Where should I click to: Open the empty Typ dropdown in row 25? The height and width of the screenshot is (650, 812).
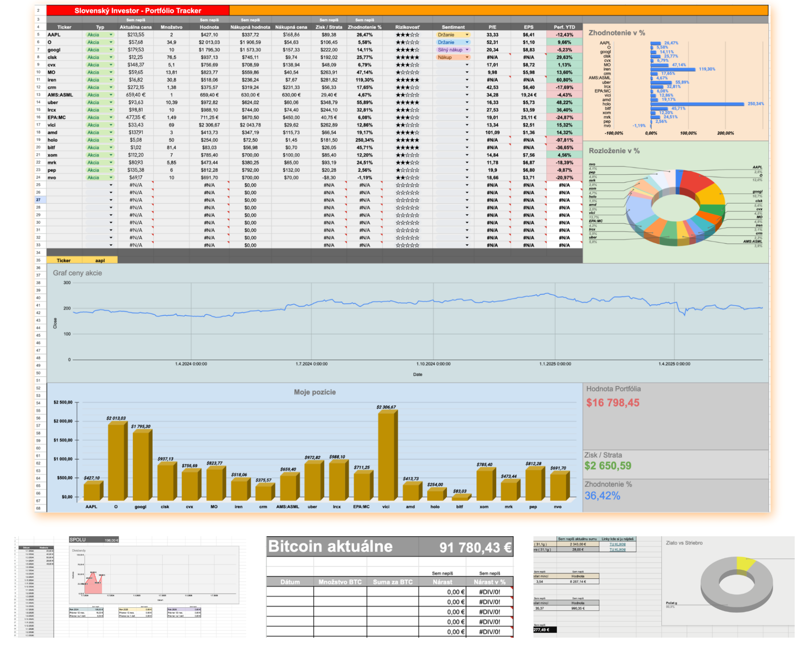coord(111,185)
